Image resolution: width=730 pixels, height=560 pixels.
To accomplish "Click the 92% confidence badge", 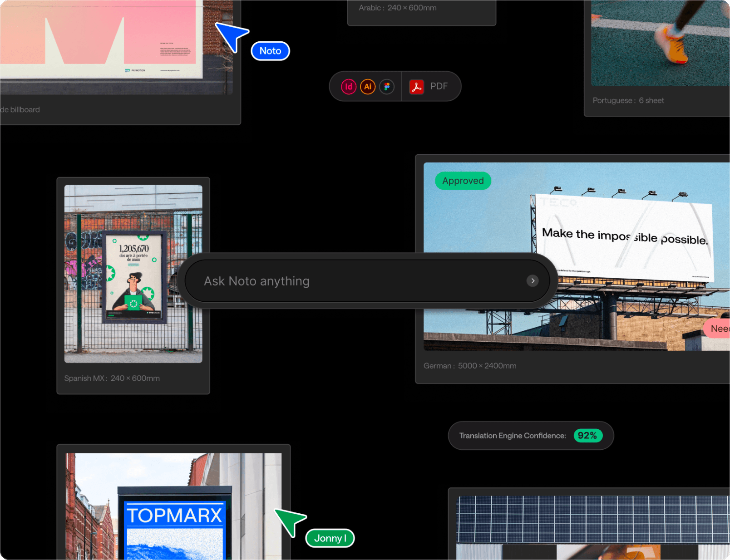I will coord(587,436).
